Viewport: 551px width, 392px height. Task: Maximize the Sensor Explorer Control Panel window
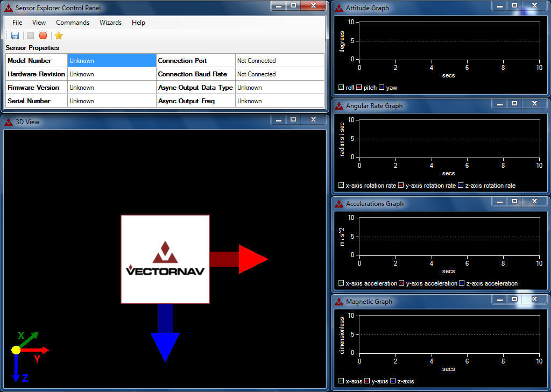[293, 5]
